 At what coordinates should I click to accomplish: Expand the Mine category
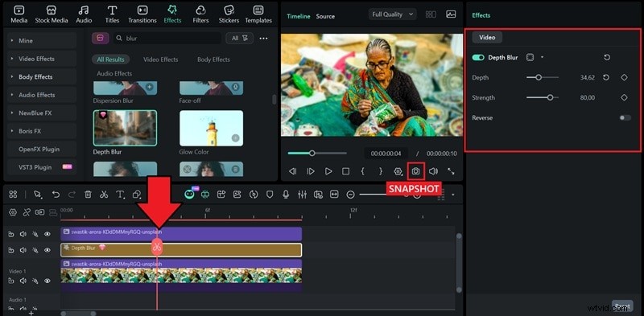[42, 41]
